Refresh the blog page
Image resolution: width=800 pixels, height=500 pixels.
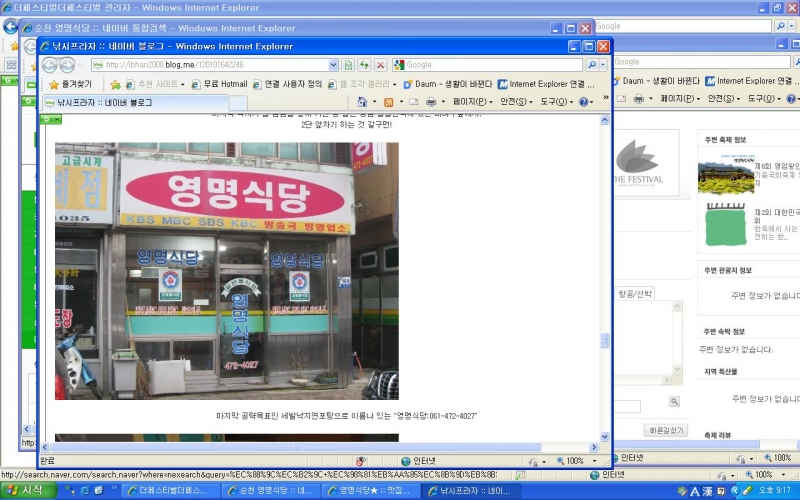click(364, 65)
